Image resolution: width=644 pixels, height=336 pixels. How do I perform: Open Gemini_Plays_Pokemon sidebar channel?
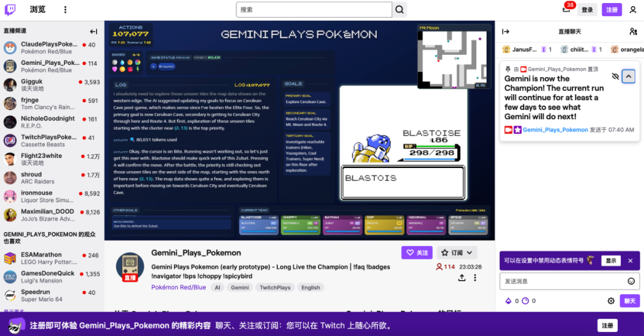(x=51, y=66)
